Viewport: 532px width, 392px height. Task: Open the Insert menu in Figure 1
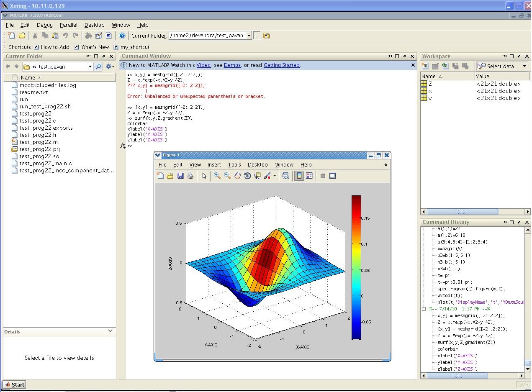tap(214, 165)
